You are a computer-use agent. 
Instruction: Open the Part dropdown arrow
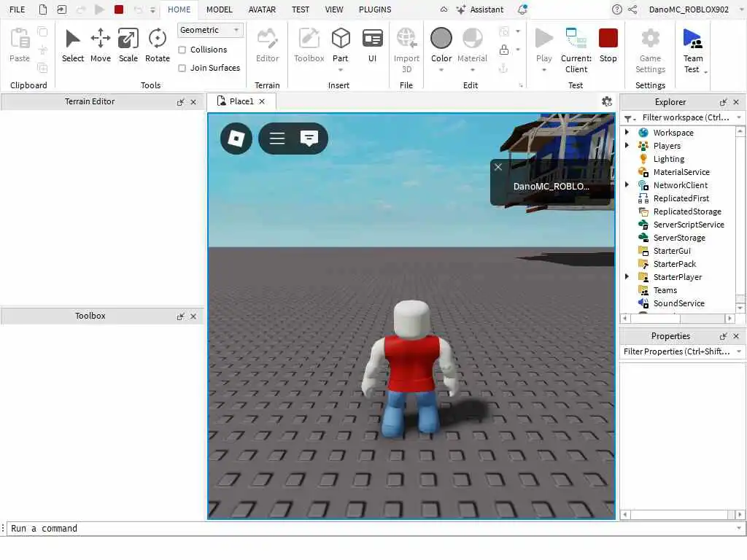(341, 70)
